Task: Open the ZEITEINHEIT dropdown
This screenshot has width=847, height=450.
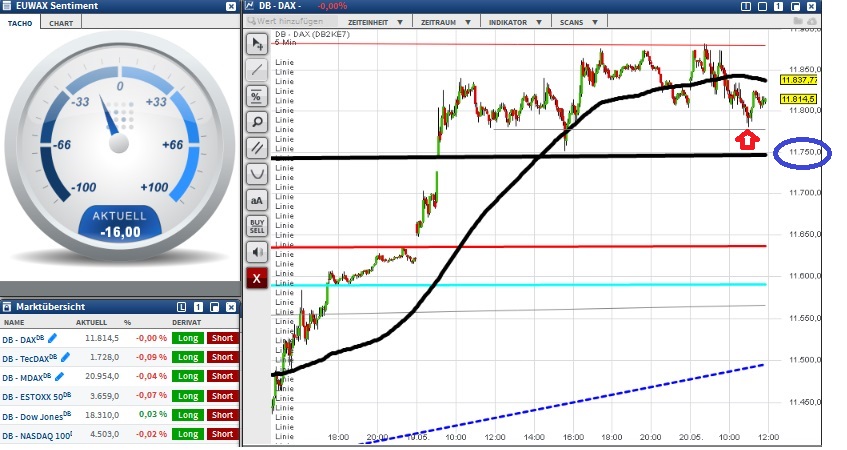Action: pyautogui.click(x=375, y=22)
